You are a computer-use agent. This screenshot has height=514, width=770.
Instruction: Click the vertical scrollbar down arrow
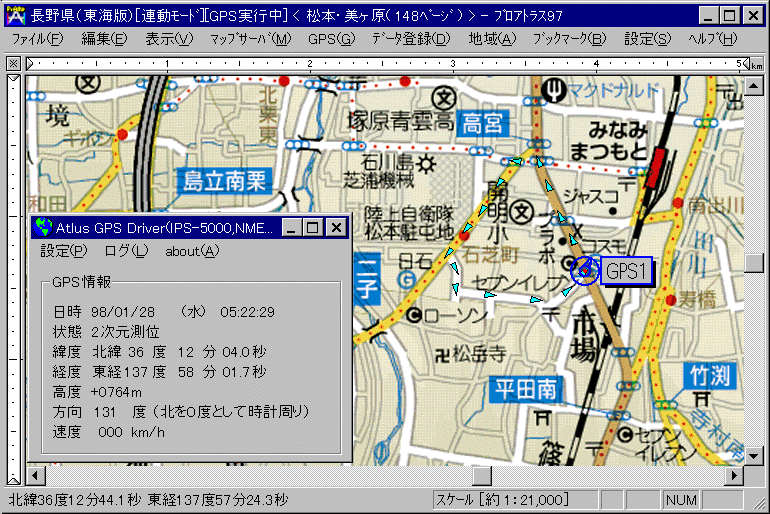[x=753, y=456]
